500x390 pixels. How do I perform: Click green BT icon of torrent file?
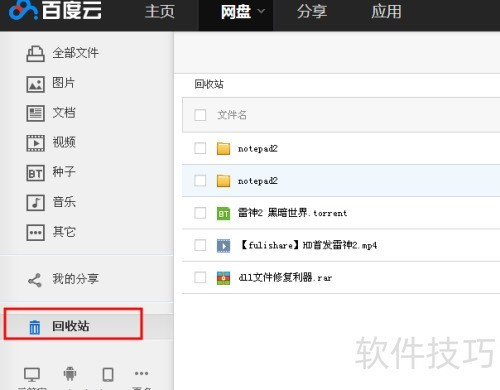coord(223,213)
